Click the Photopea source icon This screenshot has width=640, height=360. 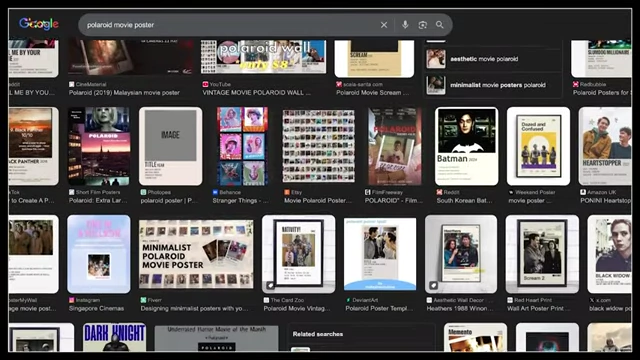[x=143, y=192]
